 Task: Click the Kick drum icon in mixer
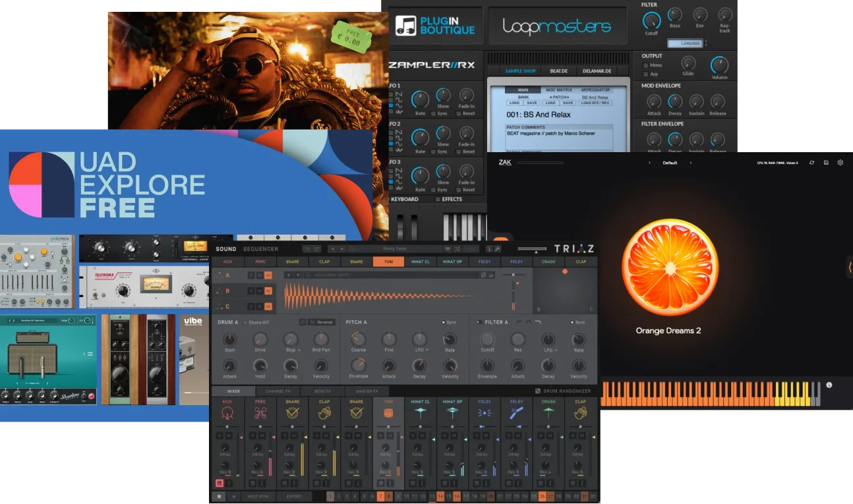click(227, 412)
